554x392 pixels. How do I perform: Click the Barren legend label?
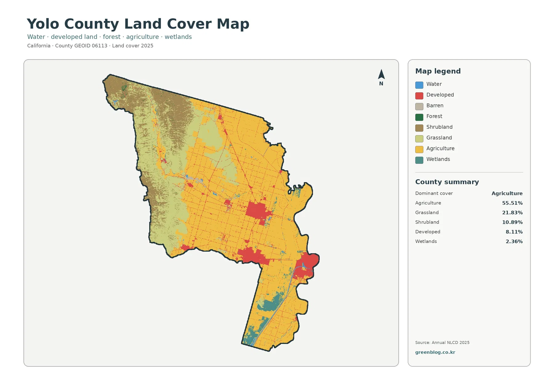(x=435, y=106)
